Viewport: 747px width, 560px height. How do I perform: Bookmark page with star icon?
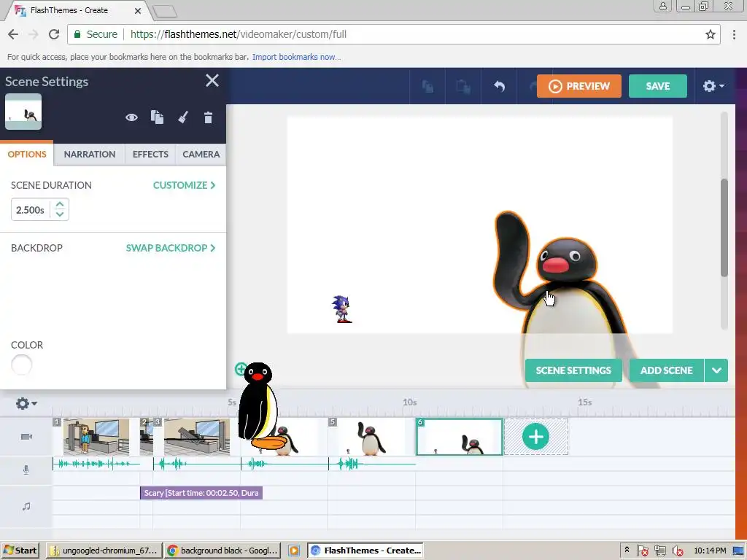[x=710, y=34]
